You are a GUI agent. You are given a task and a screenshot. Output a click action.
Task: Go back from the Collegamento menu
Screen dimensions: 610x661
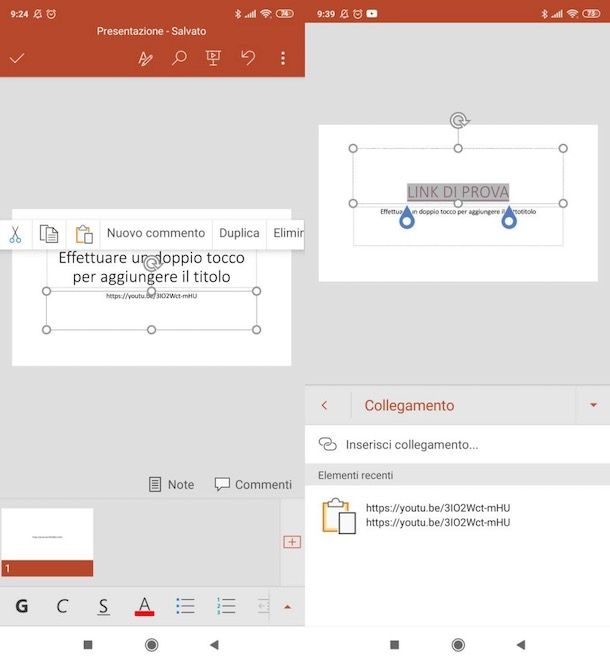[x=324, y=405]
